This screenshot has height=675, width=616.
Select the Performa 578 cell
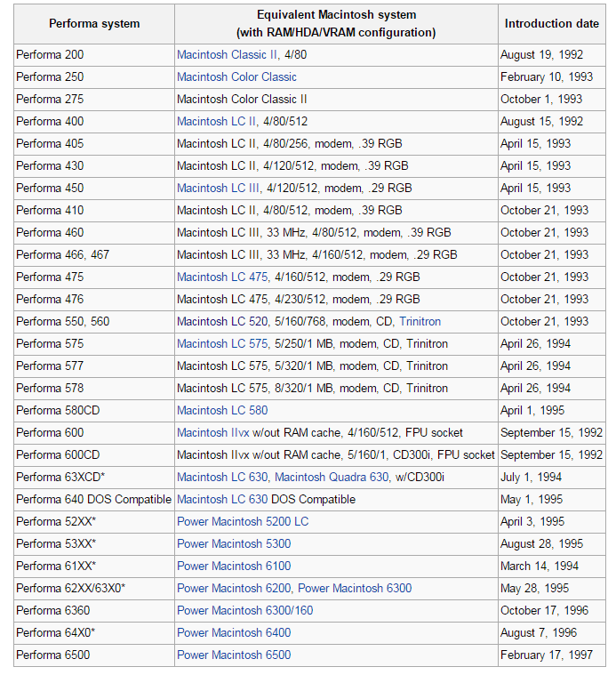(94, 389)
